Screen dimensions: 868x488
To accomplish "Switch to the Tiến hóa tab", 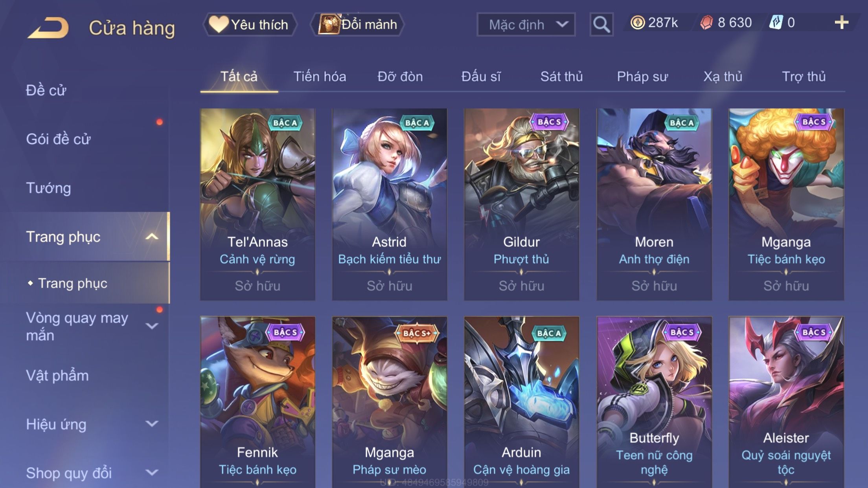I will (320, 77).
